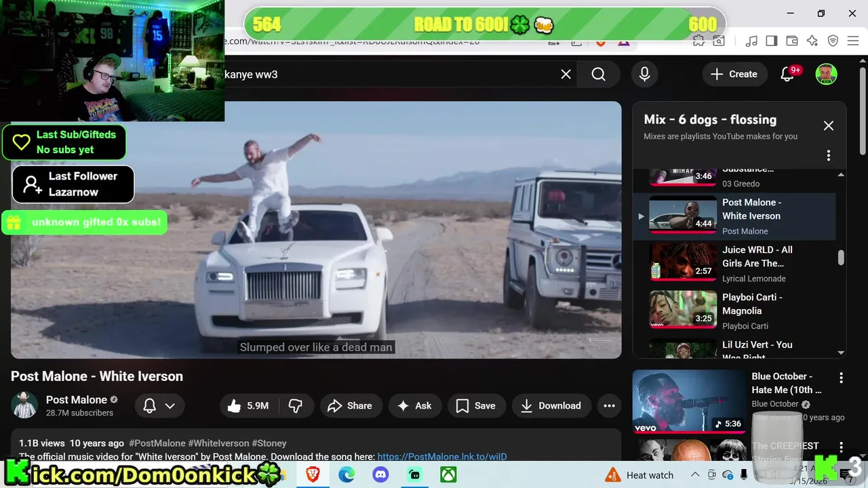Open the YouTube account avatar menu

pos(826,75)
